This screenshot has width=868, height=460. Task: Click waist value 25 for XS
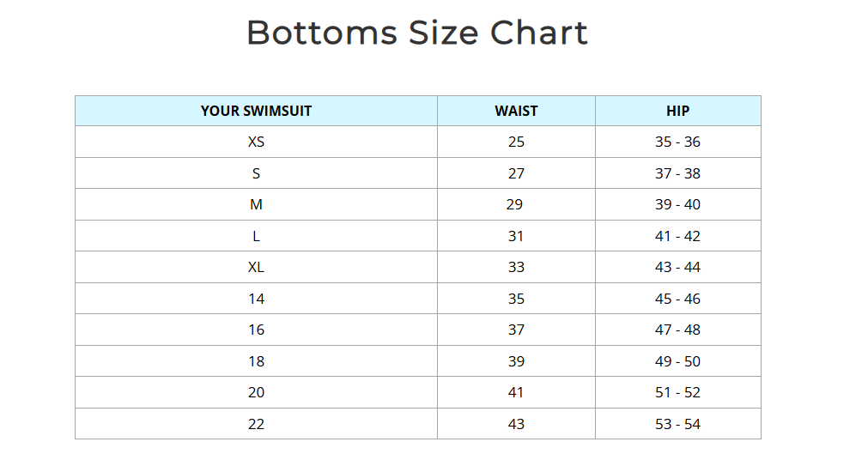[x=516, y=142]
